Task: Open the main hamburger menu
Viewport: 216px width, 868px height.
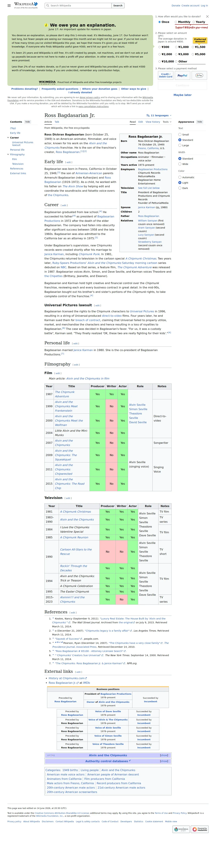Action: [x=9, y=5]
